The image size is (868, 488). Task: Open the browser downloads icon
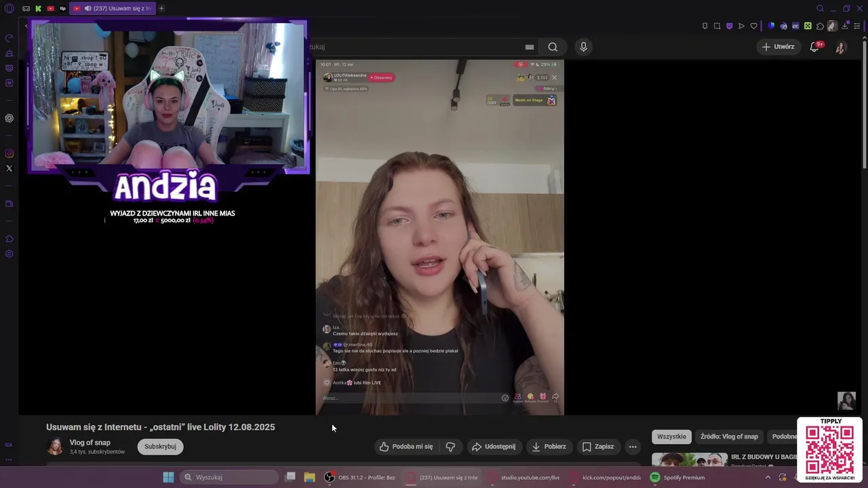pos(844,26)
